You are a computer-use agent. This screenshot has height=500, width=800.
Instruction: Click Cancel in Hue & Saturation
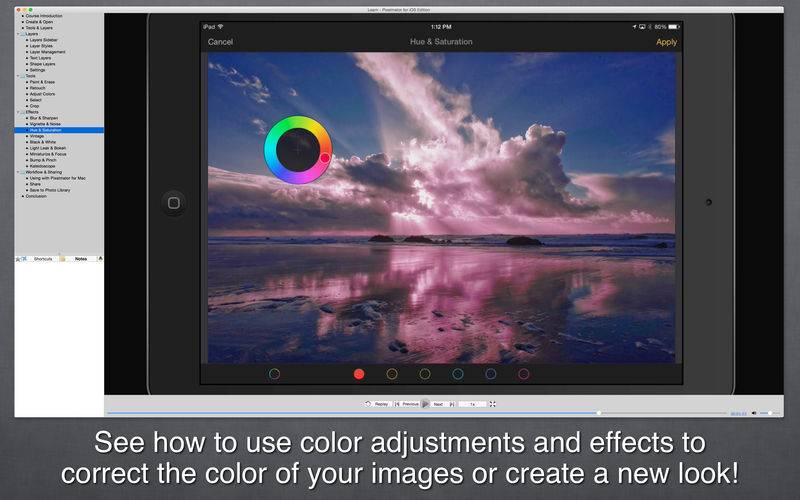[220, 42]
